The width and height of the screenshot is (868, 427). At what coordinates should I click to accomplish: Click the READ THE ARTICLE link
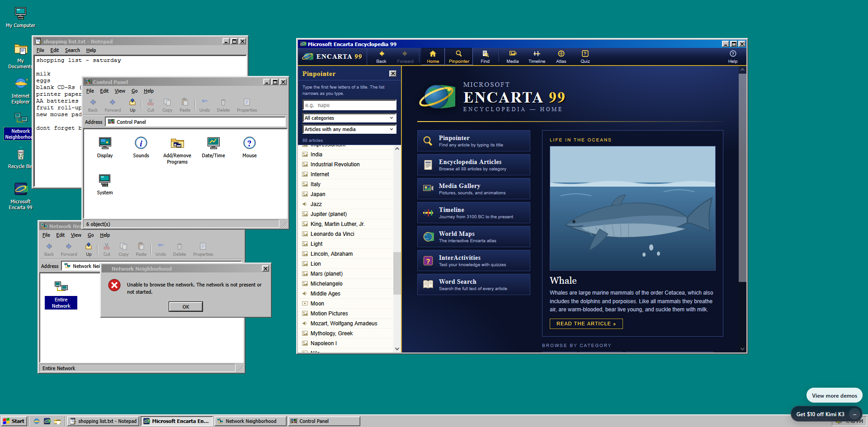(586, 324)
